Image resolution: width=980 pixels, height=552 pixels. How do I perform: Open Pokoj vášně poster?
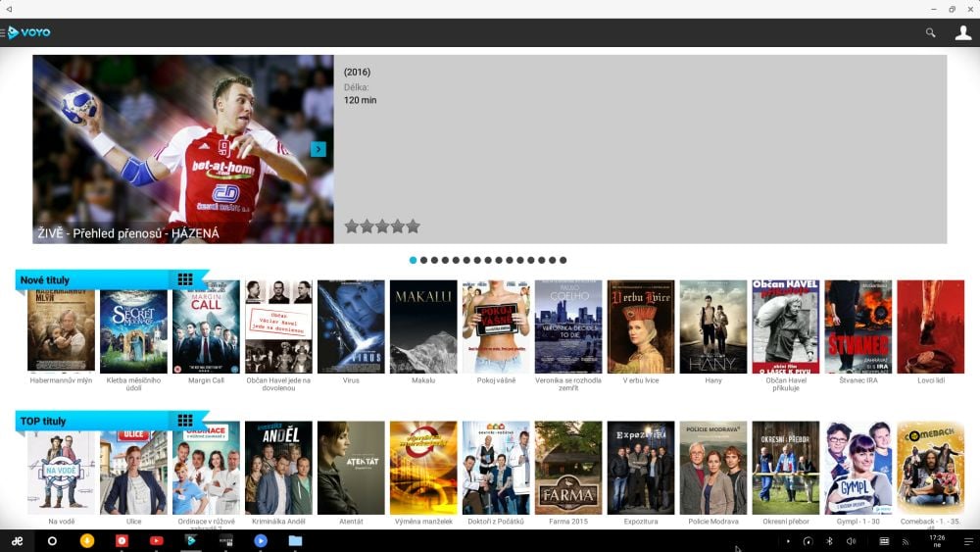[x=496, y=326]
